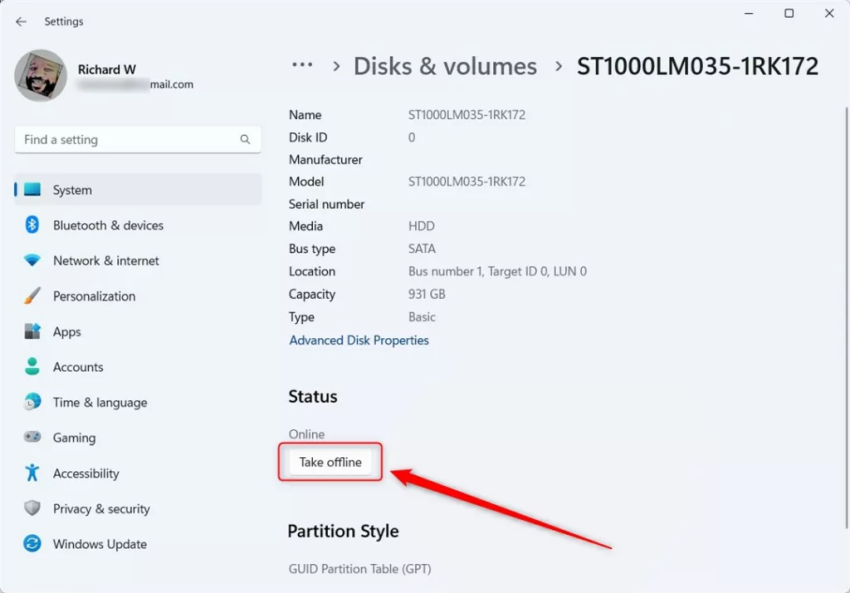Open the Windows Update icon
The width and height of the screenshot is (850, 593).
pos(33,544)
